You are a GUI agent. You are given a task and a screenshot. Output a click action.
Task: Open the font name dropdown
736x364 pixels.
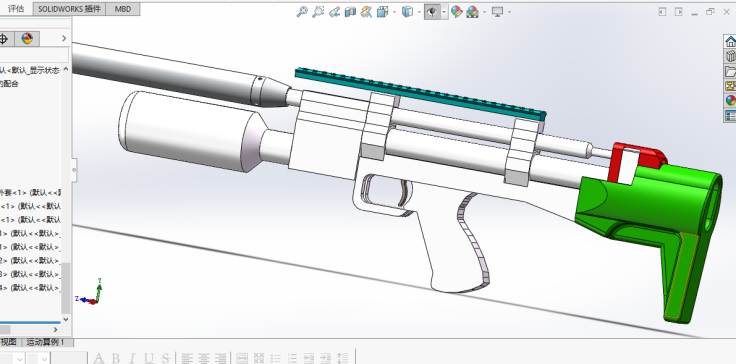pos(19,359)
